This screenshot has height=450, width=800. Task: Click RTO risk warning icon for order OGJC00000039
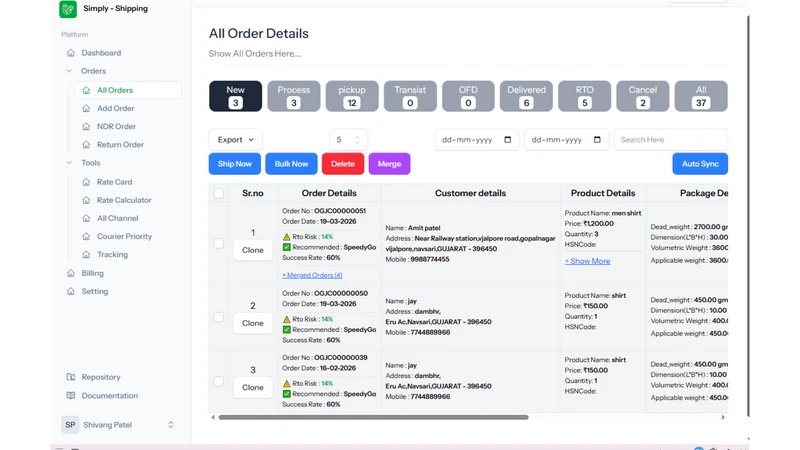pos(286,383)
